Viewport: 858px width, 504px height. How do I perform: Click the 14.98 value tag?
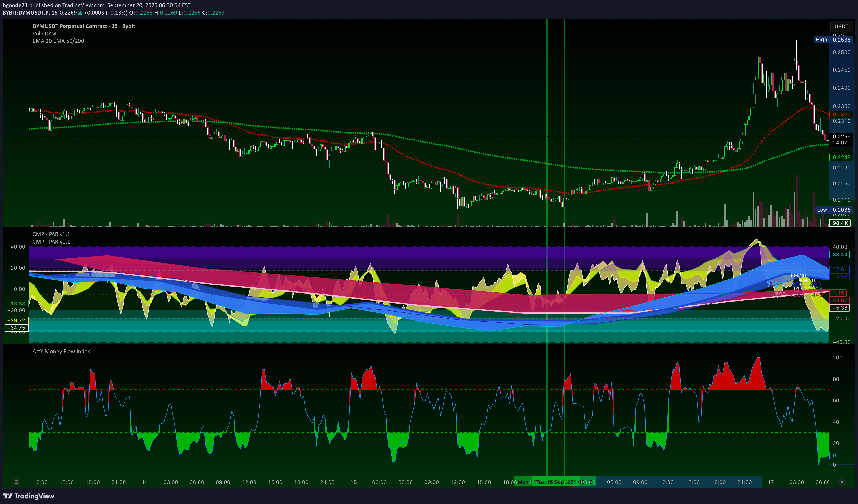pyautogui.click(x=840, y=277)
